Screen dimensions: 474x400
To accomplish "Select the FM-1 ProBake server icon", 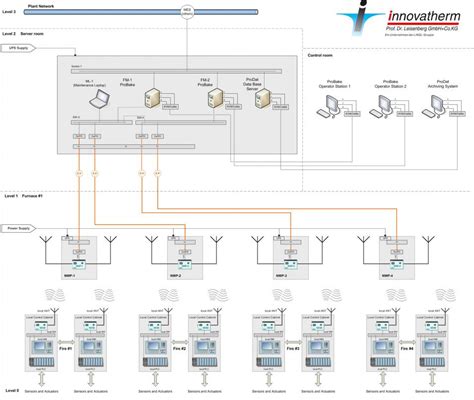I will pos(152,98).
